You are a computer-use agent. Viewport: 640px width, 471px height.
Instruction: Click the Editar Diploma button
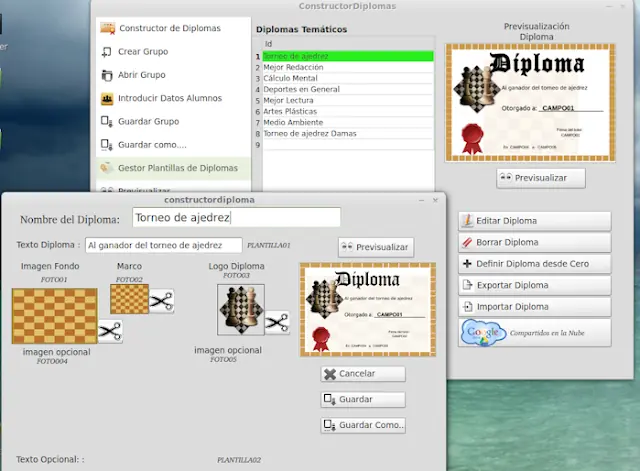click(535, 221)
